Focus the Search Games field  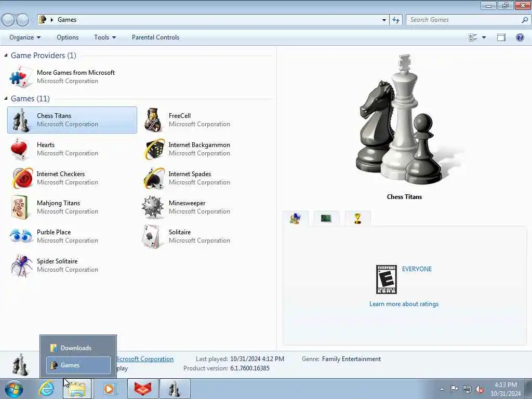pos(465,20)
